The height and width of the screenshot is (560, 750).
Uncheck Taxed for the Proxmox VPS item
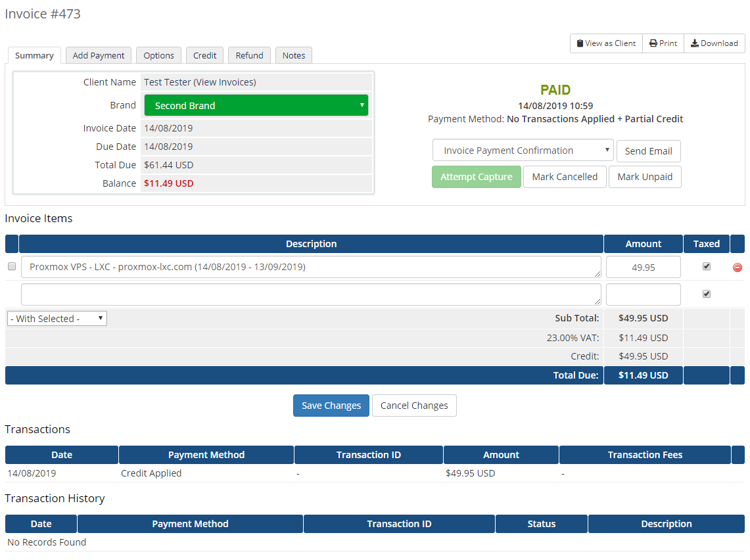tap(706, 266)
